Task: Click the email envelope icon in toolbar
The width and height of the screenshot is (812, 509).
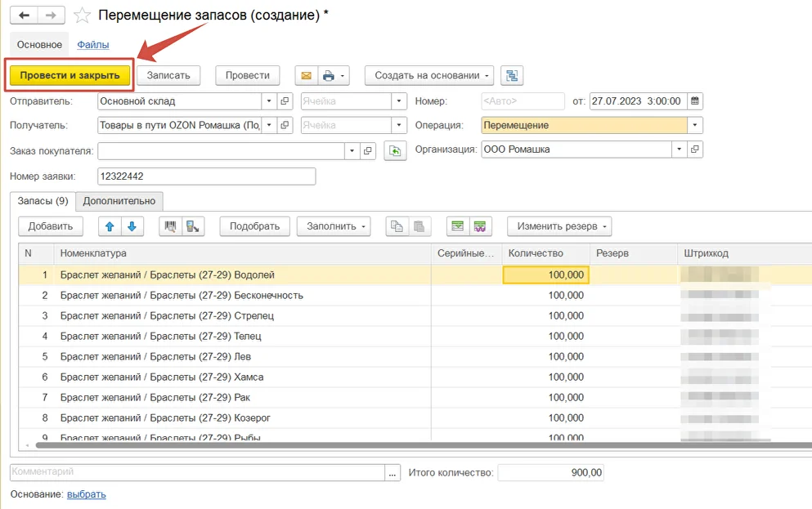Action: click(x=307, y=75)
